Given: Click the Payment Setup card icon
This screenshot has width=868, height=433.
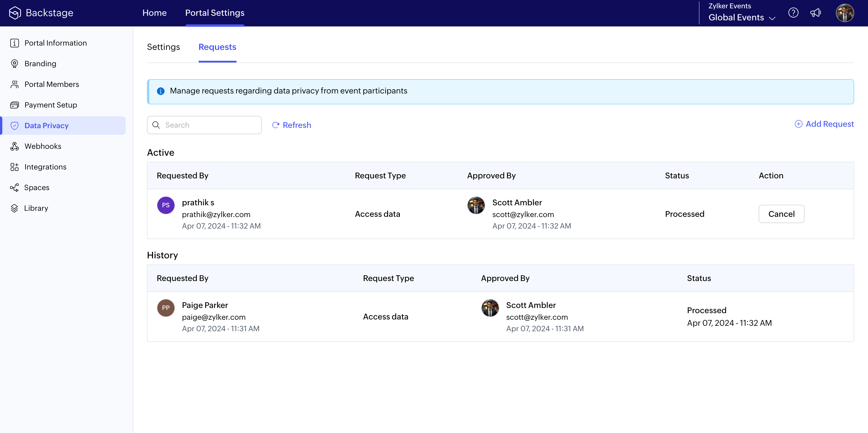Looking at the screenshot, I should 14,105.
